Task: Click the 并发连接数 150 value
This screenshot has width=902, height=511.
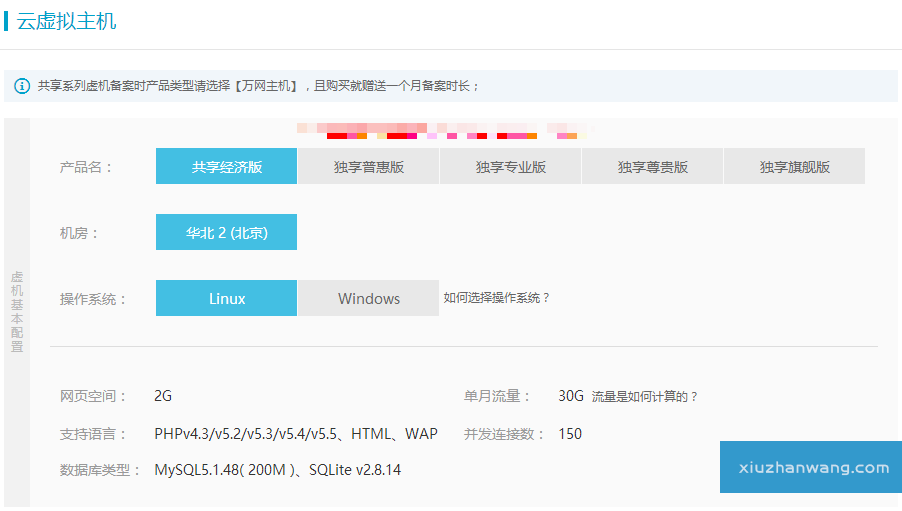Action: [x=570, y=434]
